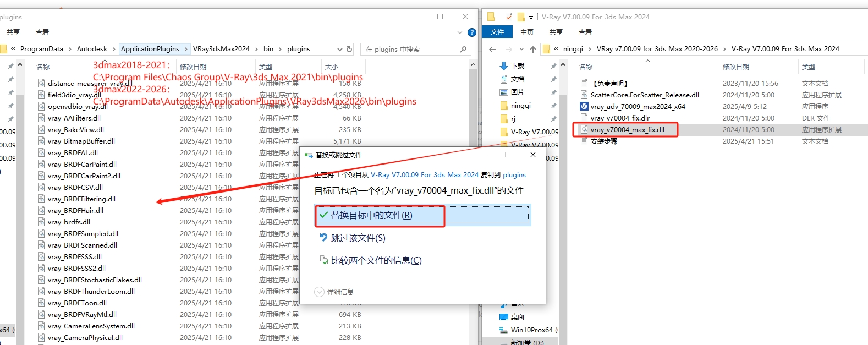
Task: Select the VRay3dsMax2024 breadcrumb segment
Action: click(x=221, y=49)
